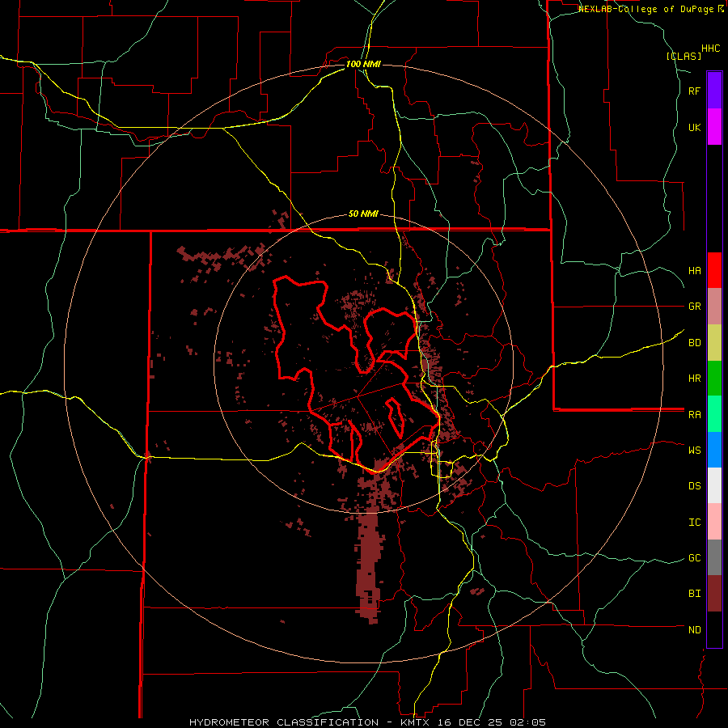Click the 50 NMI range ring label
The width and height of the screenshot is (728, 728).
(x=363, y=214)
